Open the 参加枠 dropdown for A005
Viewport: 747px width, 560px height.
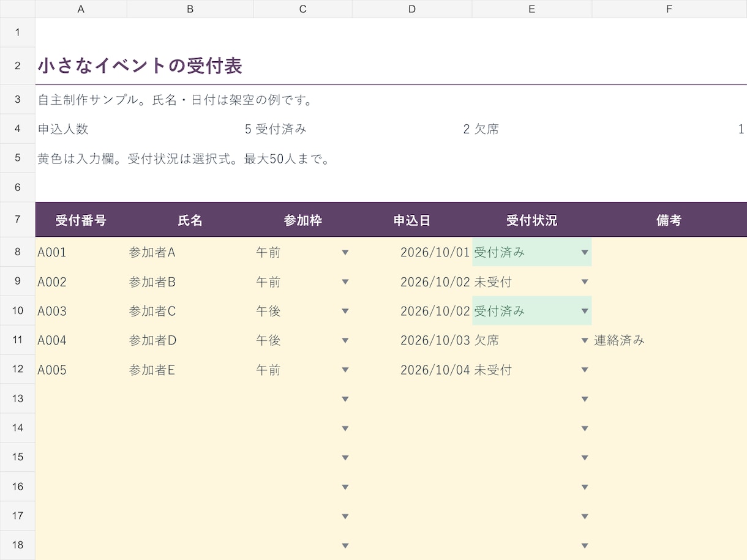point(345,370)
